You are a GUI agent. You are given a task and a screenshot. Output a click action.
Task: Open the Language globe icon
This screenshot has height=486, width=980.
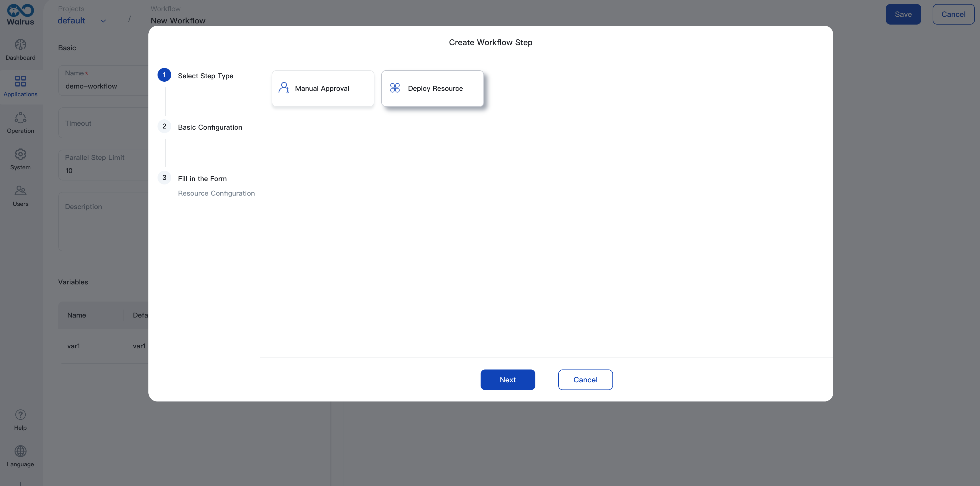point(21,451)
